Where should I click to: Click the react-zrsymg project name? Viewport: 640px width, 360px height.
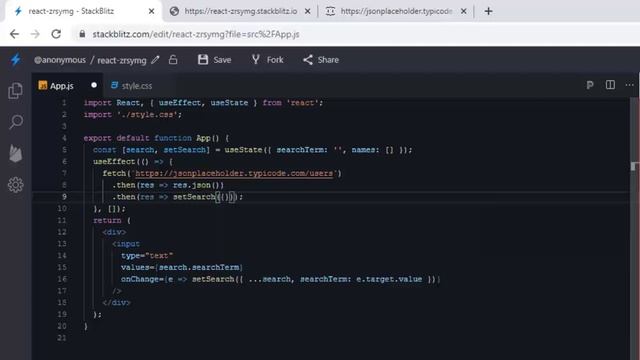122,60
